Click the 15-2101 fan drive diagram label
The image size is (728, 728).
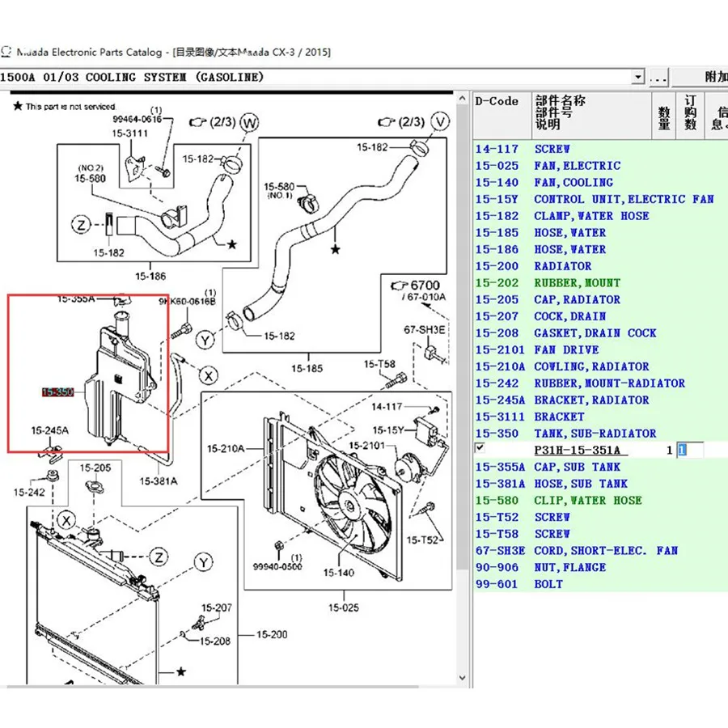click(x=366, y=445)
